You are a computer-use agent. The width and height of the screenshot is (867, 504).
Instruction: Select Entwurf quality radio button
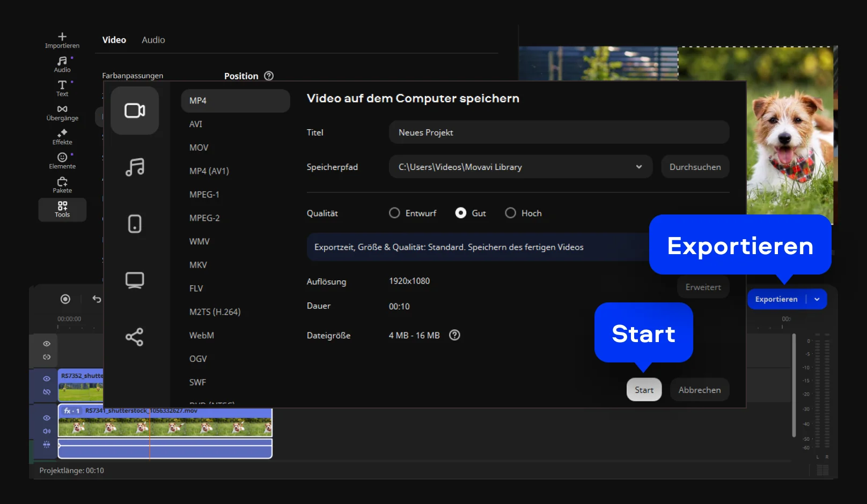pyautogui.click(x=394, y=213)
